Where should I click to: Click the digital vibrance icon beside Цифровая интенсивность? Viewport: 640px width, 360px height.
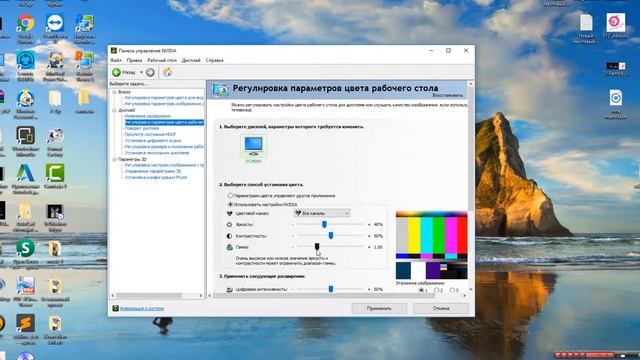[229, 289]
